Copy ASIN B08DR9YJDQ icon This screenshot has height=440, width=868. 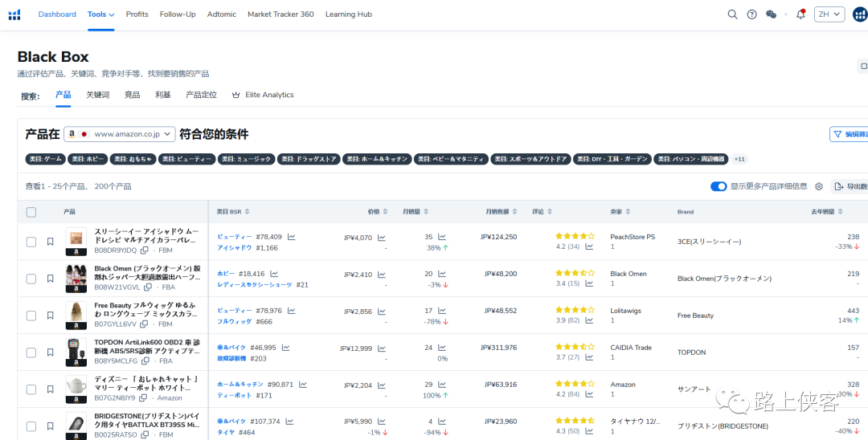pyautogui.click(x=145, y=251)
